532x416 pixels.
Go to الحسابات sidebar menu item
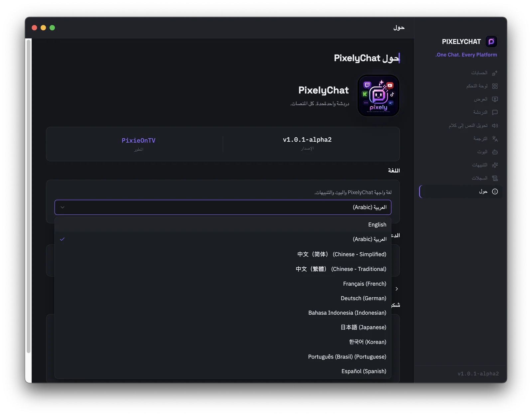pos(461,73)
